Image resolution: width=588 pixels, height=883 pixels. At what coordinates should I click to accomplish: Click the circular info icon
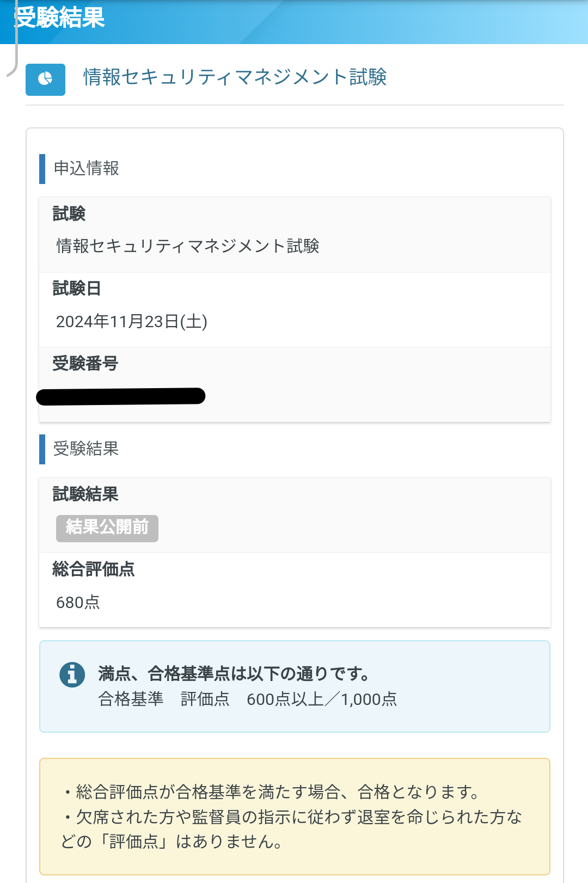click(x=72, y=674)
